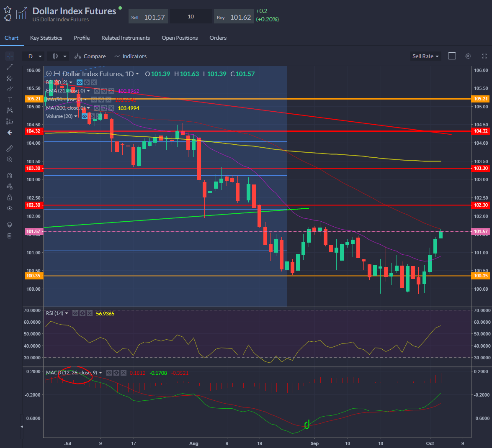Open the Sell Rate dropdown
This screenshot has width=492, height=448.
click(x=426, y=56)
